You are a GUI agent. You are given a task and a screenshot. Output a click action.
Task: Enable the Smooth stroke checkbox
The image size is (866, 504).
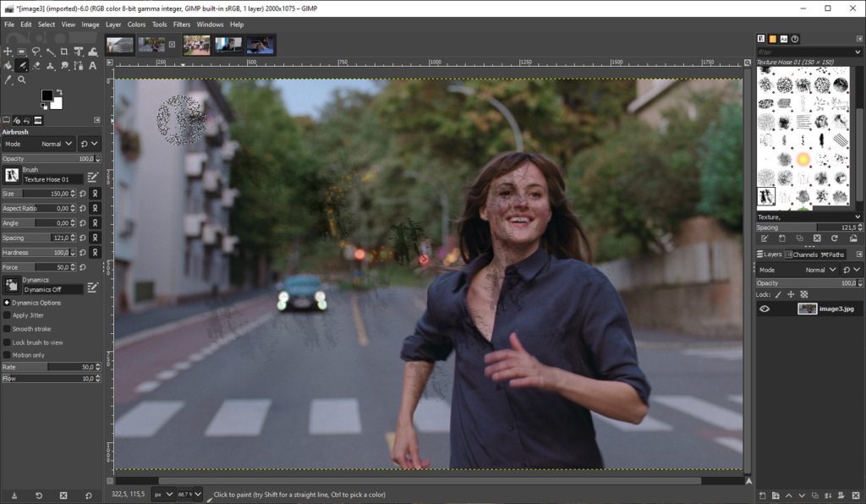(x=7, y=328)
